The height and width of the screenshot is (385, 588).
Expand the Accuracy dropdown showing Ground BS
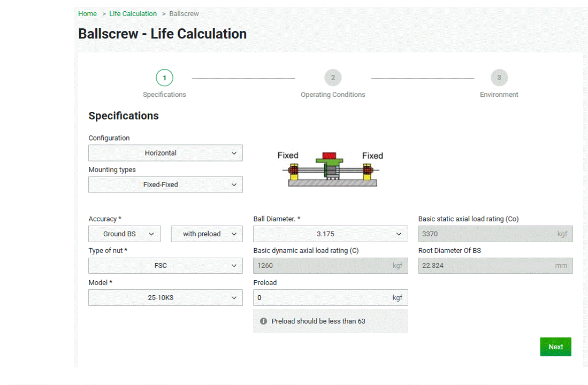point(124,234)
